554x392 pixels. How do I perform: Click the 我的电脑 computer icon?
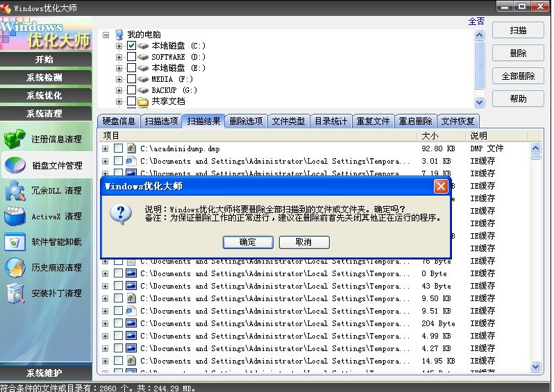click(119, 34)
